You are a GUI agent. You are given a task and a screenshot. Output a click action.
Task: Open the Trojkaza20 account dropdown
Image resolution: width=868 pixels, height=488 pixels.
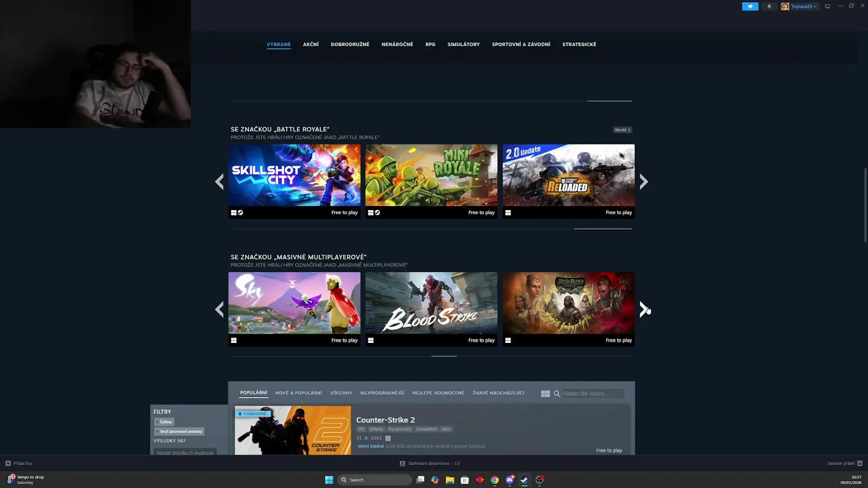(800, 6)
